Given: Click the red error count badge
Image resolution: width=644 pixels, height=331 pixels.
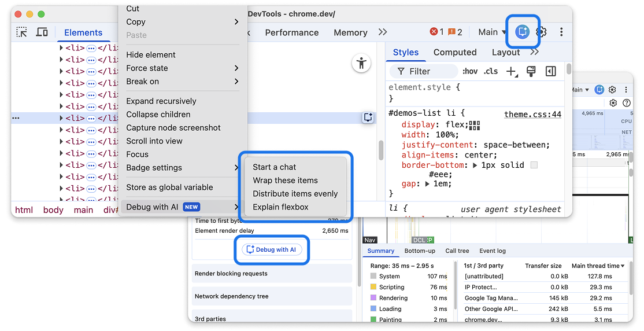Looking at the screenshot, I should coord(437,32).
